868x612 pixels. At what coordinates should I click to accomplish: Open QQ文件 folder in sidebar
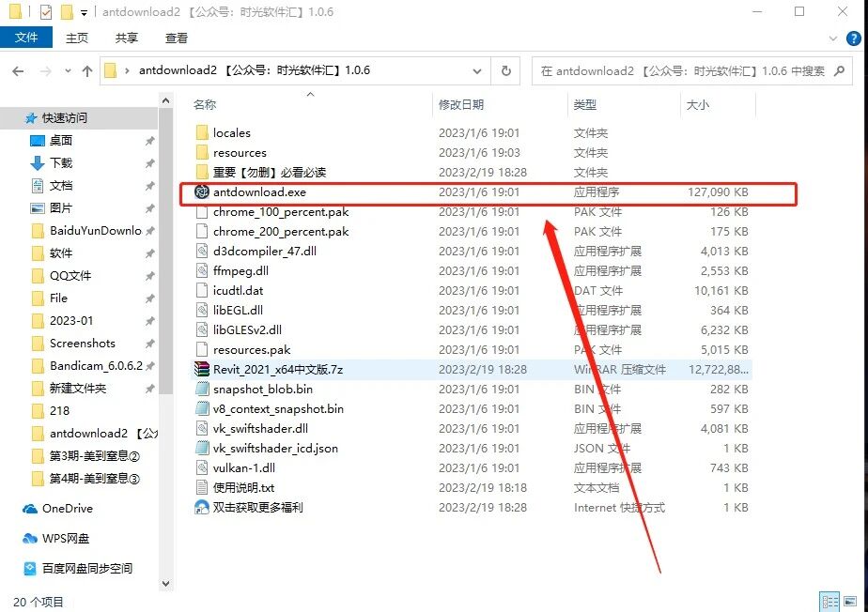(70, 276)
